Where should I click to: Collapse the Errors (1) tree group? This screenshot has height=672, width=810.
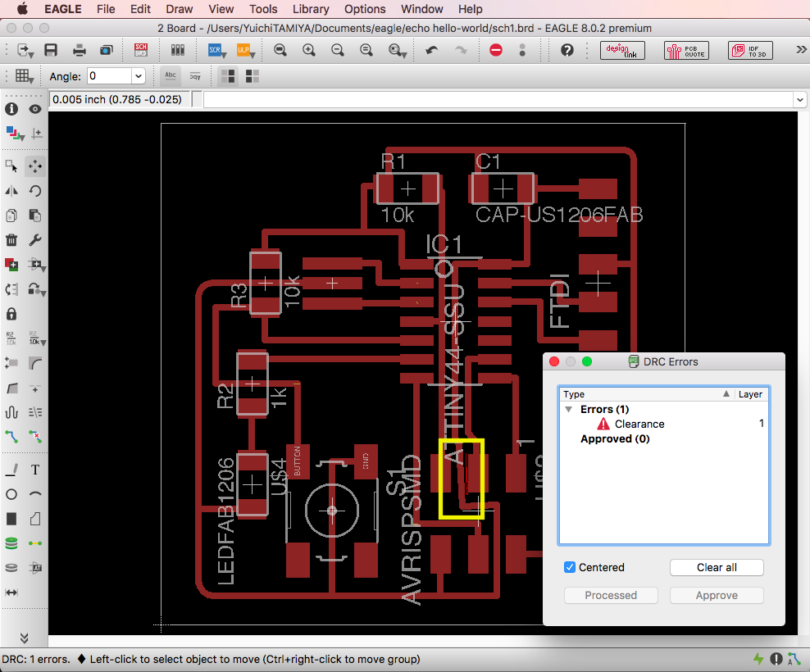pos(569,409)
